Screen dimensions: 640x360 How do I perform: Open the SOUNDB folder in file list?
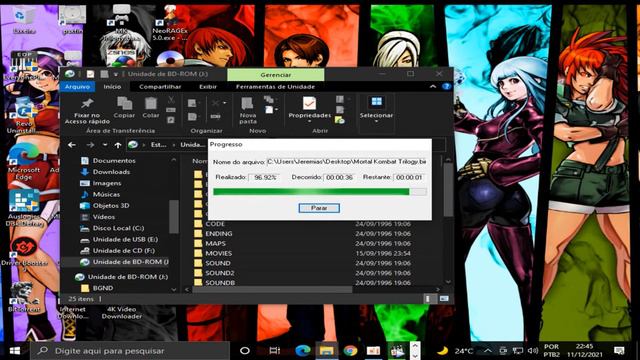click(x=220, y=282)
